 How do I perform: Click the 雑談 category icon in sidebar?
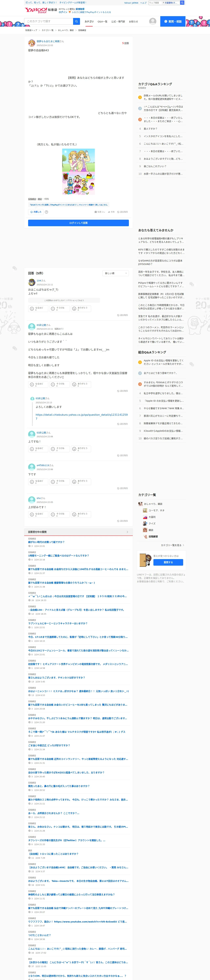coord(145,530)
